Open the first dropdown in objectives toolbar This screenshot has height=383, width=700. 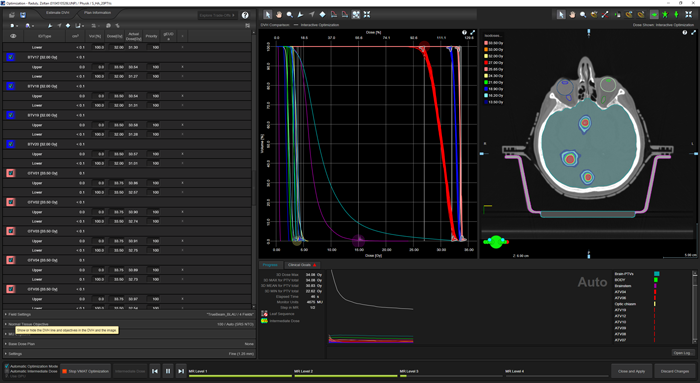pyautogui.click(x=13, y=25)
